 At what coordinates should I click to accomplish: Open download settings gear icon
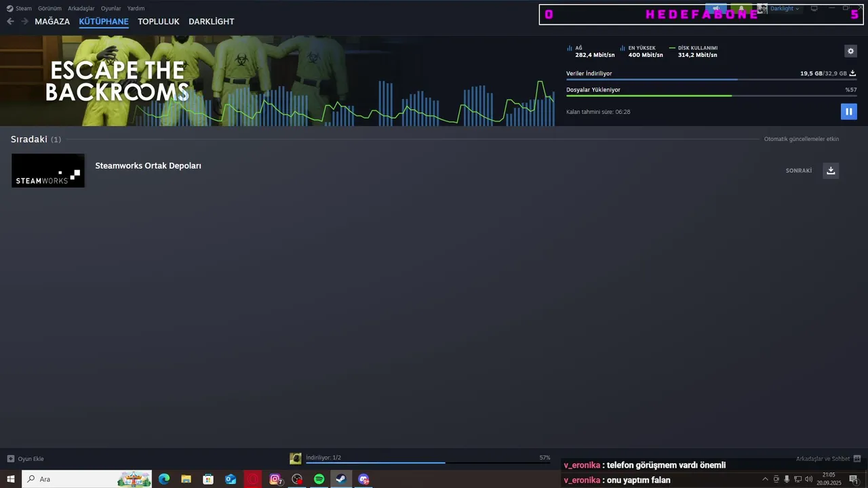pyautogui.click(x=850, y=51)
